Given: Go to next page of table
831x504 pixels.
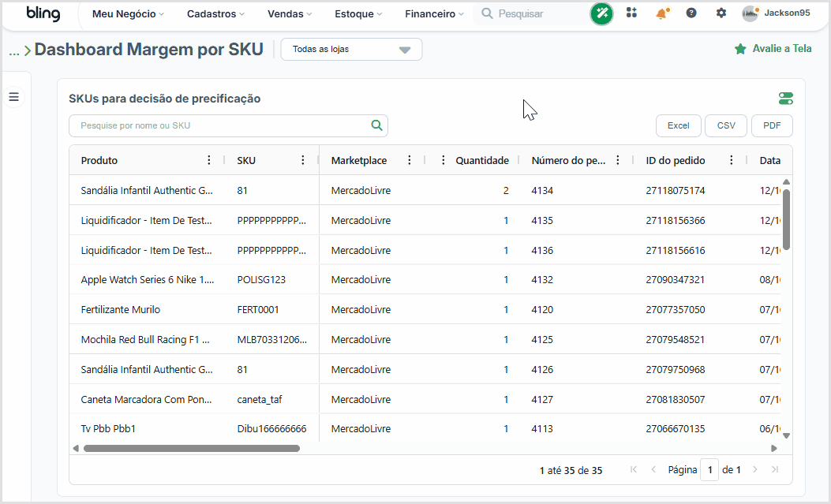Looking at the screenshot, I should (x=755, y=469).
